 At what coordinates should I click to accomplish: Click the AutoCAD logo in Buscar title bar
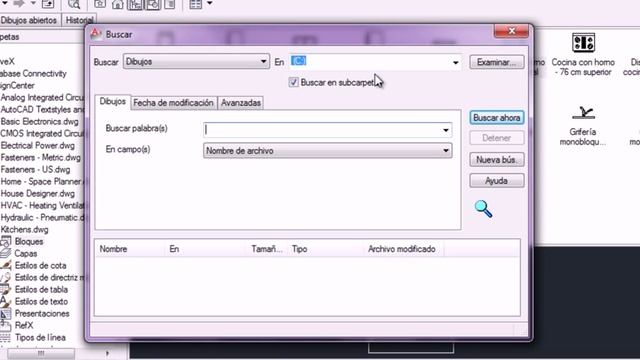click(x=96, y=34)
